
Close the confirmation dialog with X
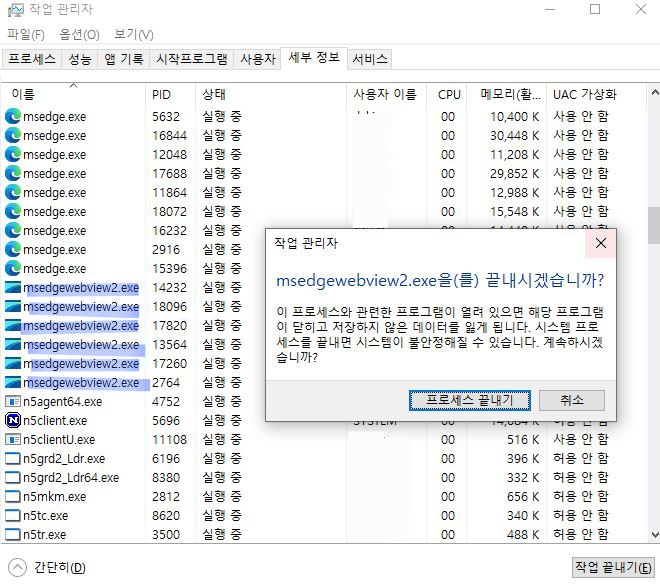point(601,243)
